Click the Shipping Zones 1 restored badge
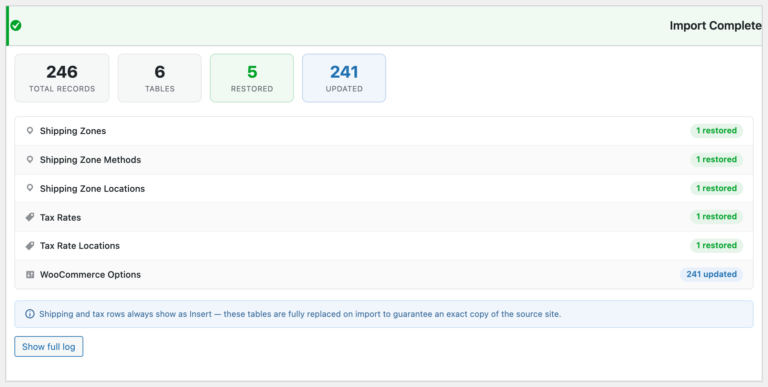Image resolution: width=768 pixels, height=387 pixels. [717, 131]
